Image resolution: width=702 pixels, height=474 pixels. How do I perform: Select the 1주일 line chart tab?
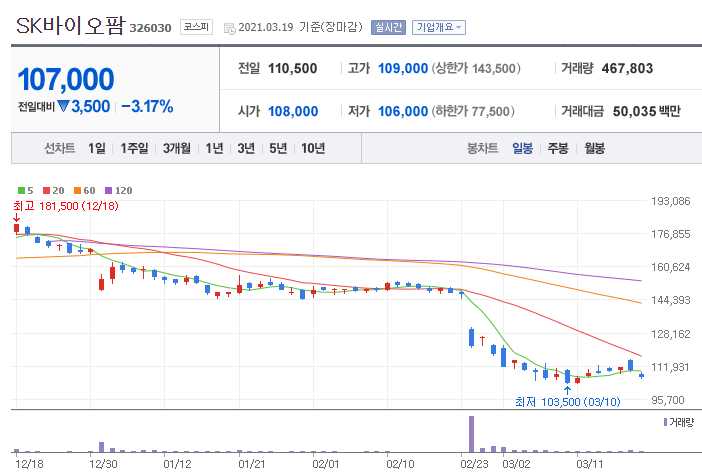(x=134, y=148)
